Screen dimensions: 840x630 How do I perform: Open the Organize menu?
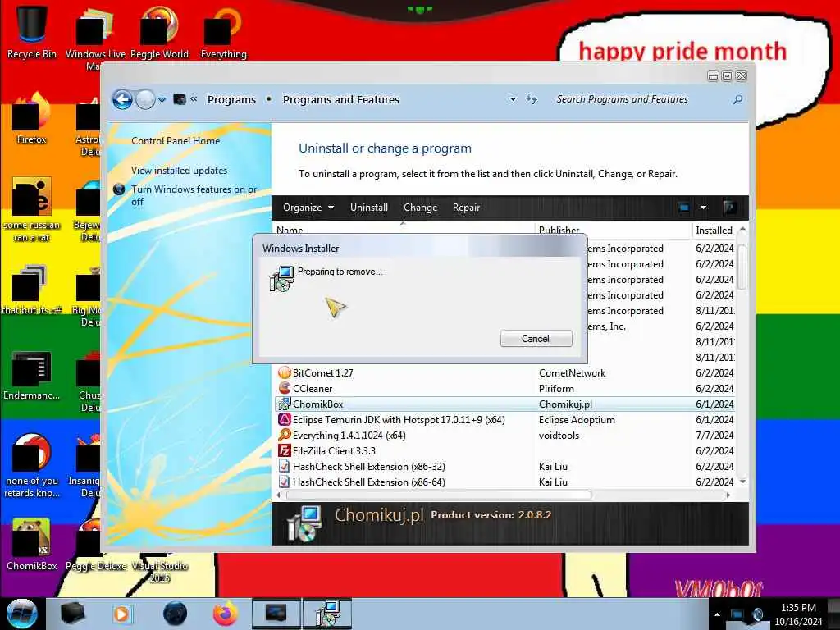308,208
